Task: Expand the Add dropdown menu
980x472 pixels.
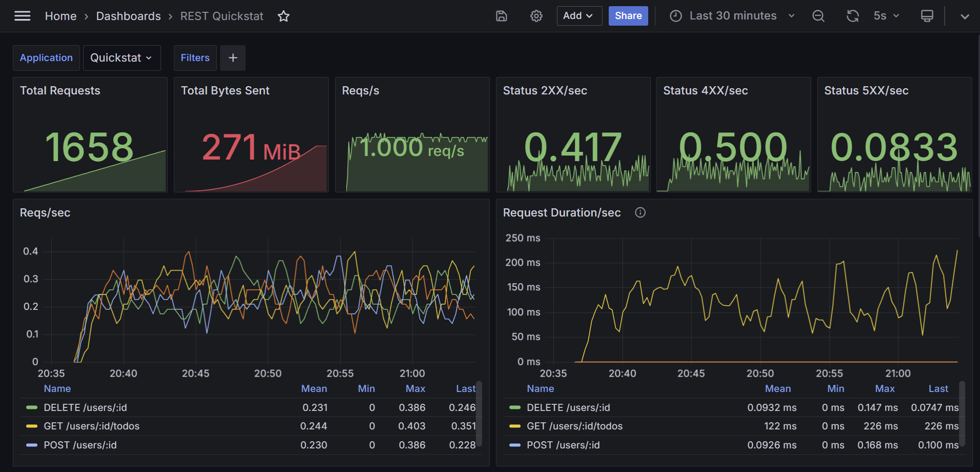Action: pyautogui.click(x=579, y=16)
